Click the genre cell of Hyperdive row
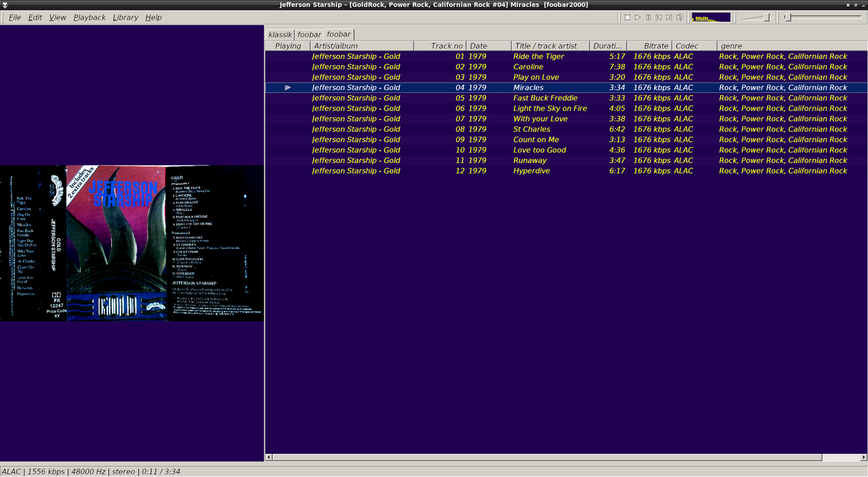Image resolution: width=868 pixels, height=477 pixels. coord(783,171)
